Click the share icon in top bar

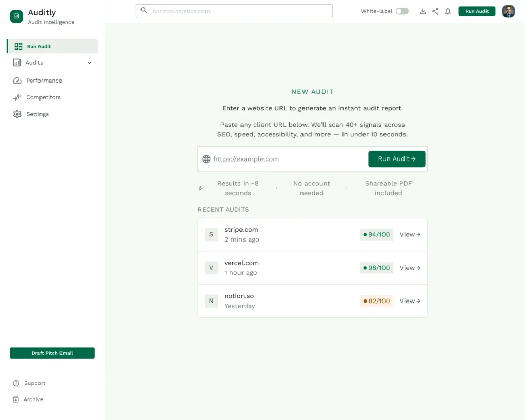click(435, 11)
